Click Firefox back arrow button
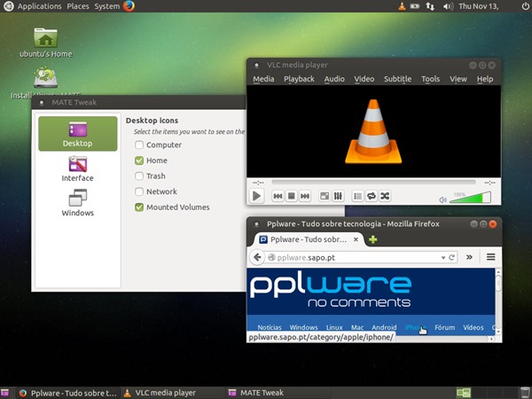Image resolution: width=532 pixels, height=399 pixels. pos(257,257)
